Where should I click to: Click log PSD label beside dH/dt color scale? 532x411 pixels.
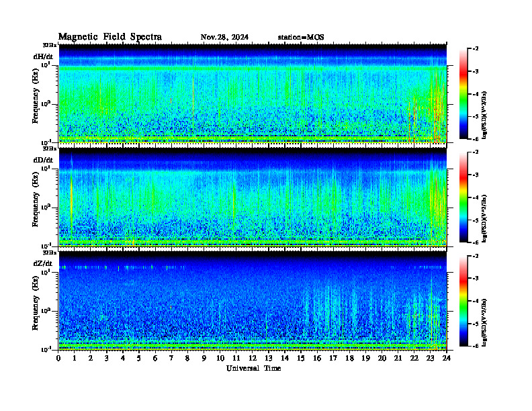(x=484, y=115)
